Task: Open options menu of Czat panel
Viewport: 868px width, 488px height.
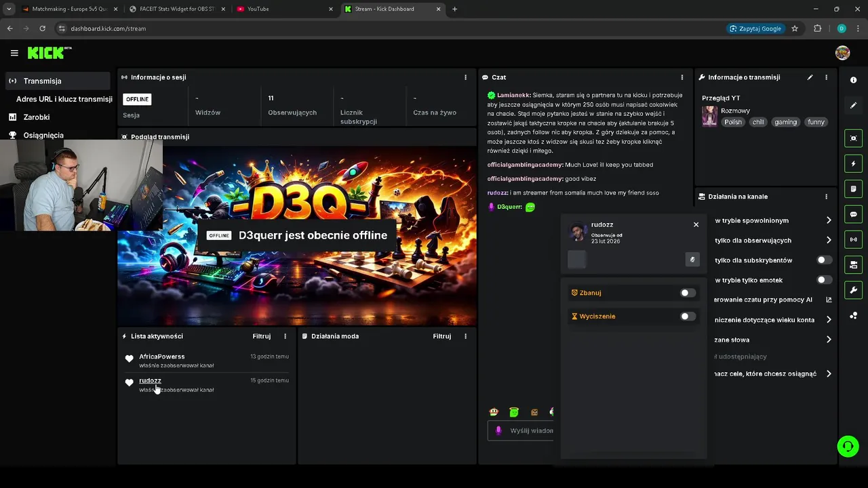Action: [682, 77]
